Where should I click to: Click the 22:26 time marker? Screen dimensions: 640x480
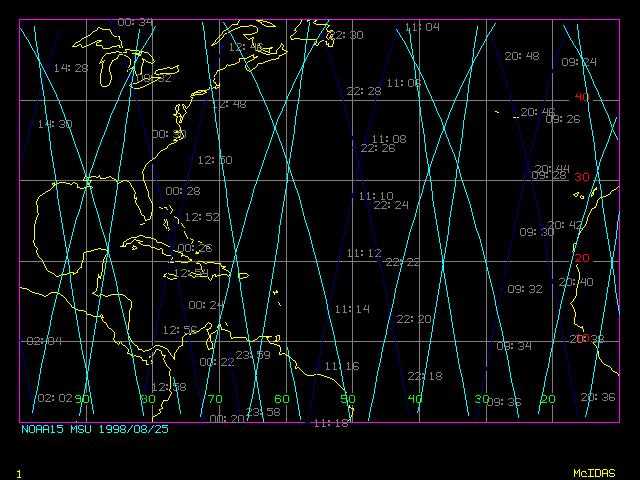click(x=378, y=148)
